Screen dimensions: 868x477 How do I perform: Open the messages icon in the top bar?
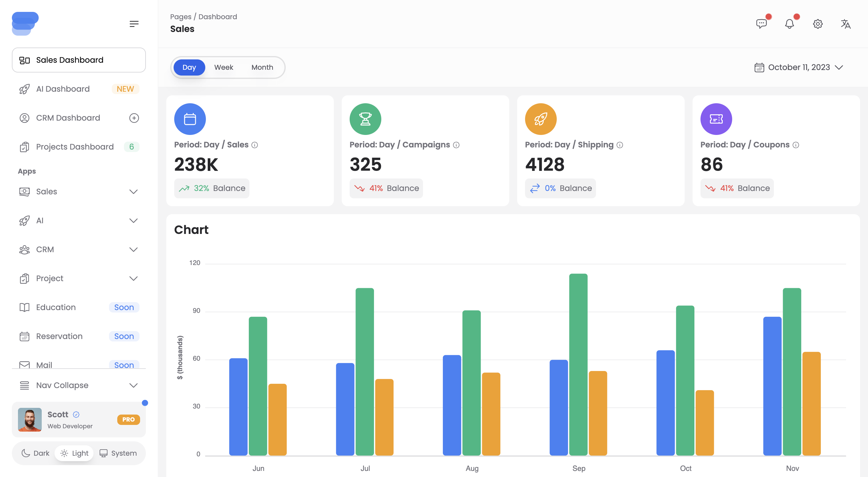[x=761, y=23]
